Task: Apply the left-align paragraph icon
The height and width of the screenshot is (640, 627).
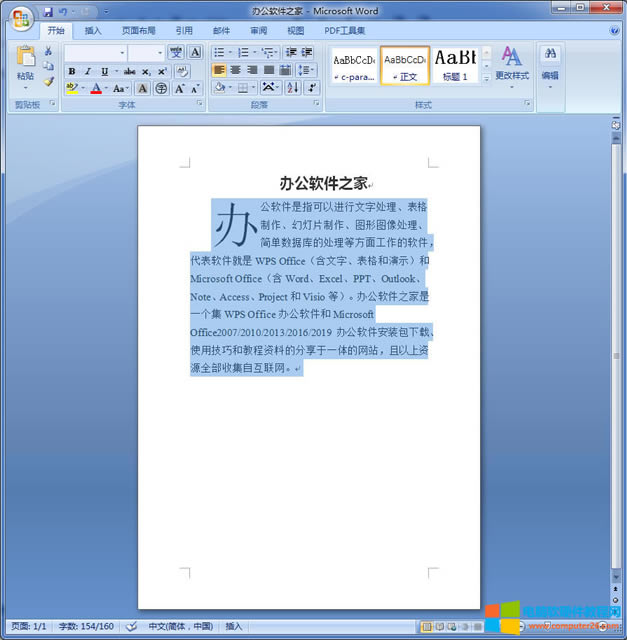Action: (219, 70)
